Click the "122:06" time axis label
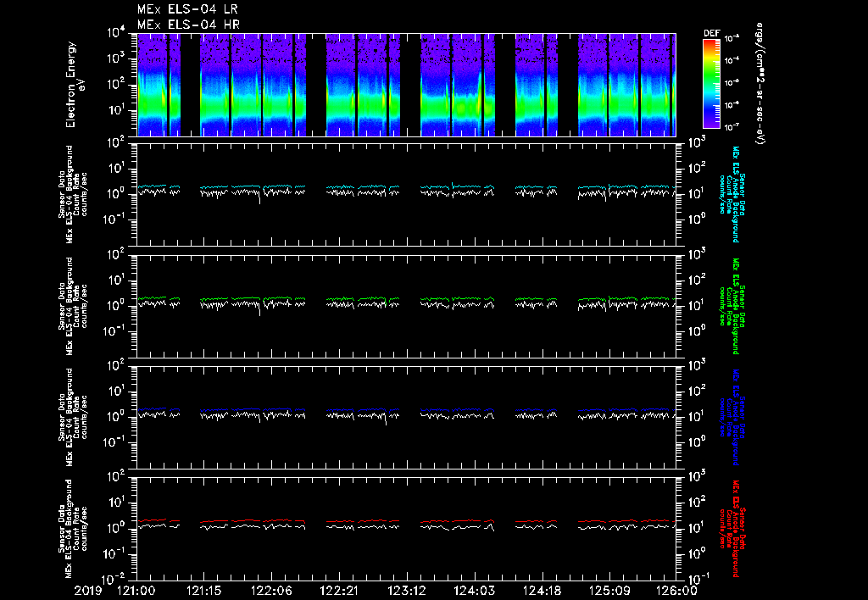The width and height of the screenshot is (868, 600). point(272,591)
